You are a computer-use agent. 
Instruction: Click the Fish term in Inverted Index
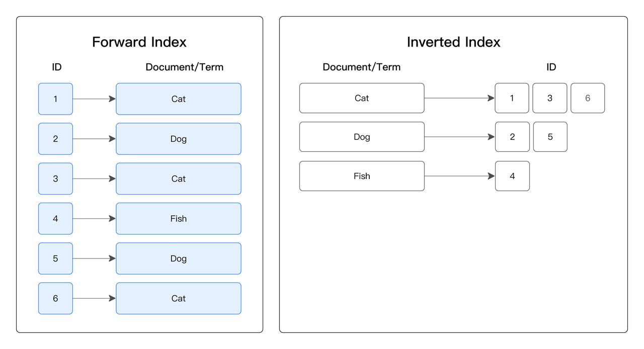click(x=362, y=176)
